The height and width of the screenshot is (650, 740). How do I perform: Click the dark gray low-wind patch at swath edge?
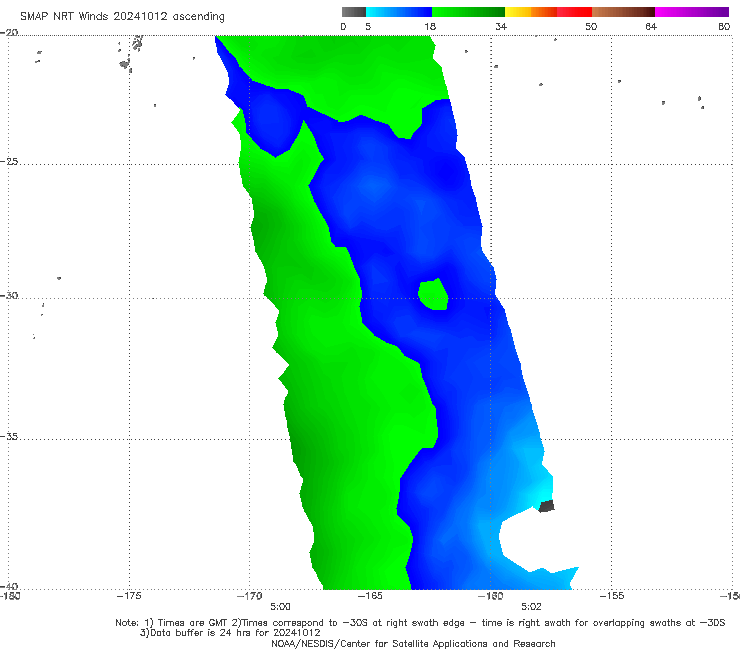[547, 506]
